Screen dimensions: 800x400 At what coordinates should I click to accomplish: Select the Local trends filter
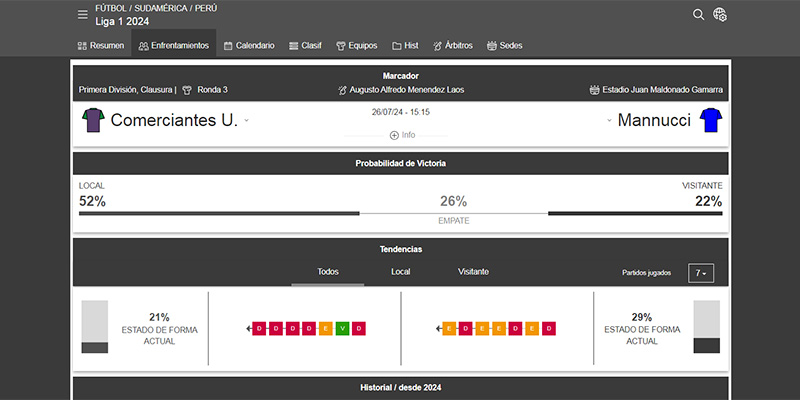tap(401, 272)
